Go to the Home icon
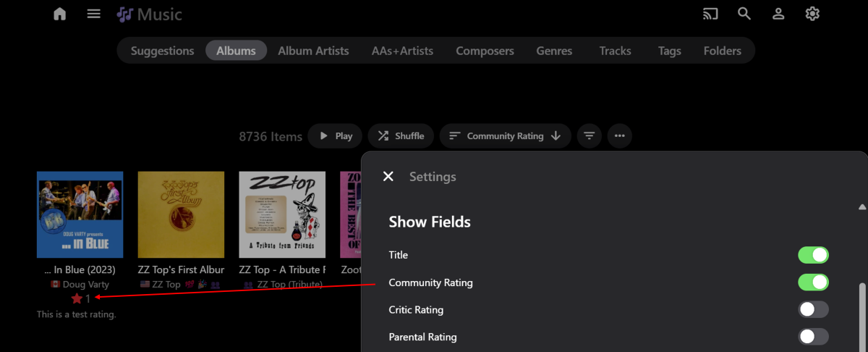This screenshot has height=352, width=868. click(60, 14)
